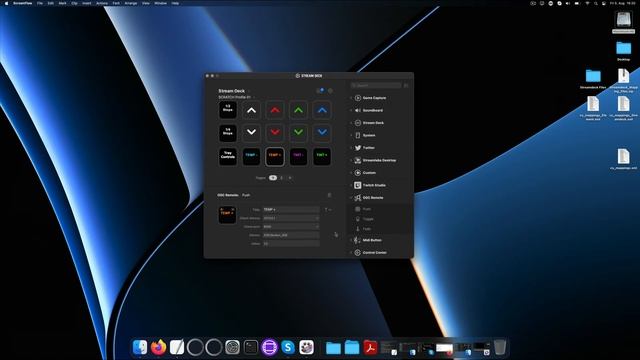This screenshot has height=360, width=640.
Task: Open the Trash in the dock
Action: tap(500, 347)
